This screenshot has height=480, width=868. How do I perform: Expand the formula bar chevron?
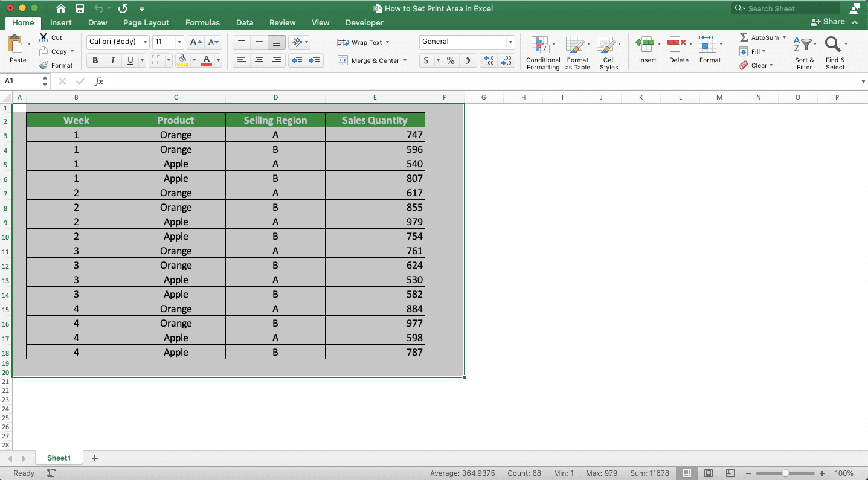tap(863, 81)
